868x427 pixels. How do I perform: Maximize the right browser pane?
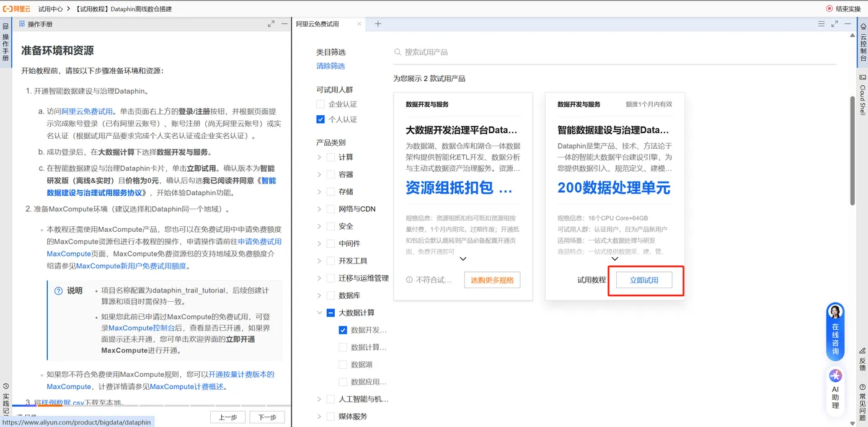coord(835,24)
